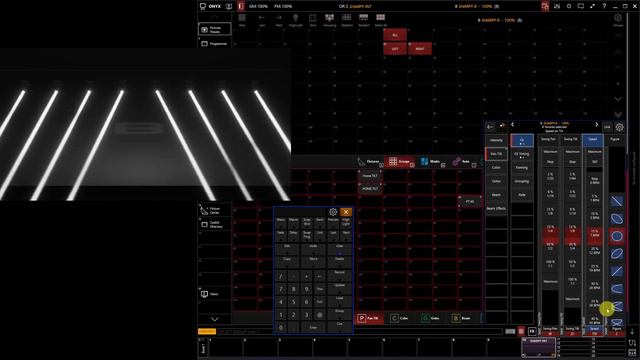Select the LEFT group button
Image resolution: width=640 pixels, height=360 pixels.
pos(395,49)
